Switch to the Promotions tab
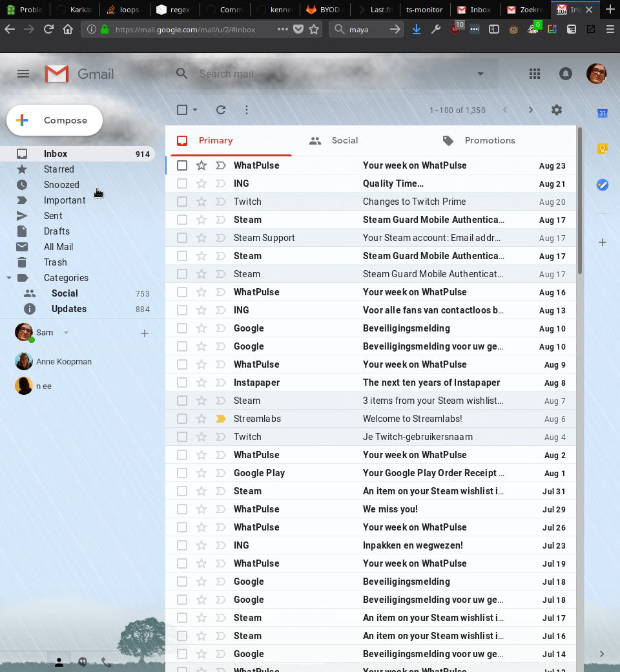The width and height of the screenshot is (620, 672). pos(490,140)
